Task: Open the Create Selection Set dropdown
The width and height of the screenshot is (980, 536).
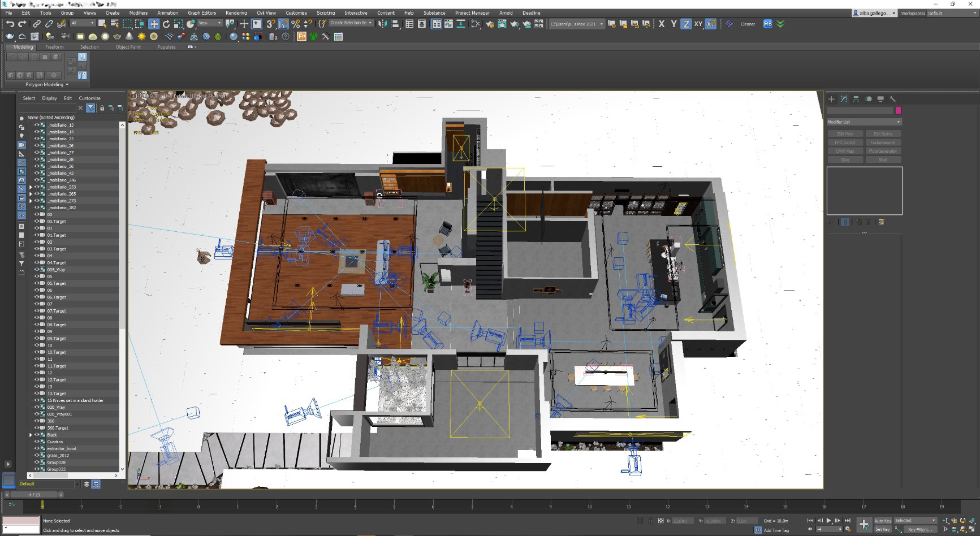Action: pos(351,23)
